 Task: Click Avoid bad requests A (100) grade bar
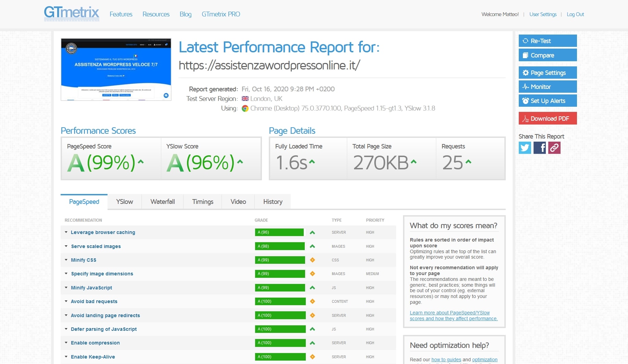(x=280, y=301)
